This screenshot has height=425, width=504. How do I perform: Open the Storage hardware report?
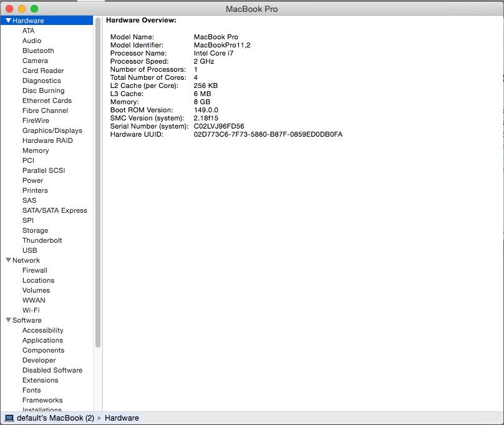point(35,230)
